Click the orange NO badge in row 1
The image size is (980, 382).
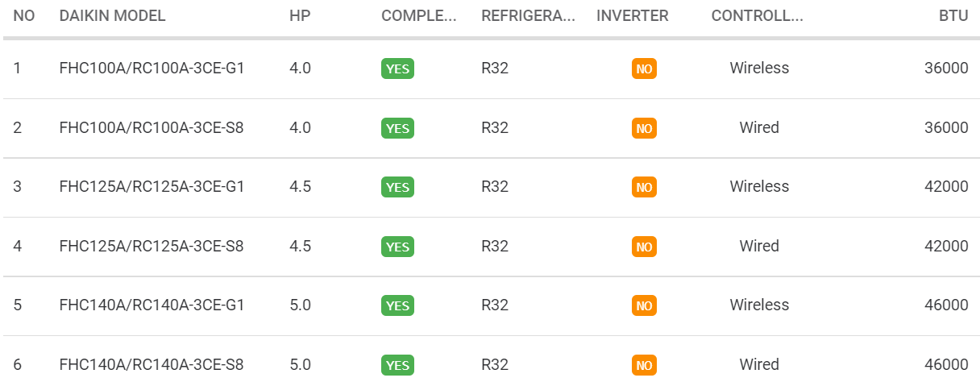644,69
